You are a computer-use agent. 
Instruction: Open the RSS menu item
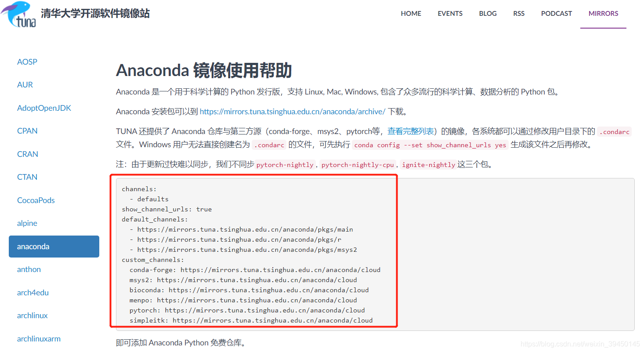coord(519,14)
